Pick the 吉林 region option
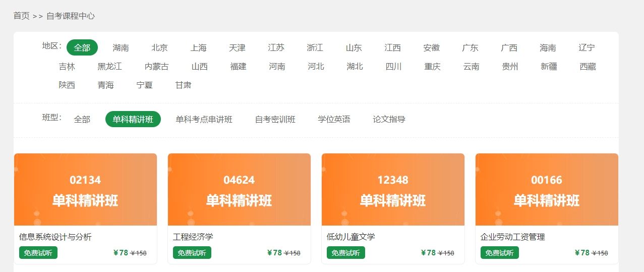Screen dimensions: 644x272 coord(67,66)
